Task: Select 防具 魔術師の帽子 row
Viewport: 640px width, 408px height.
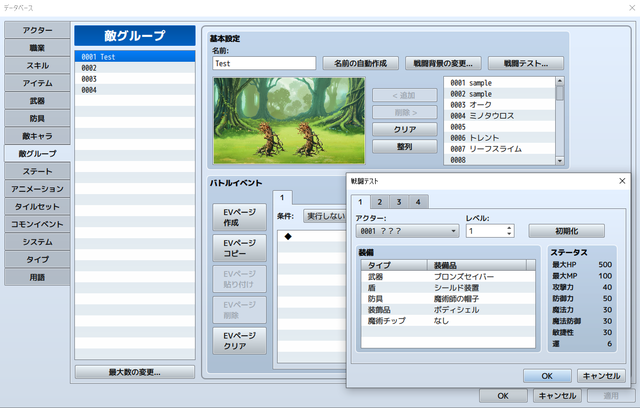Action: (448, 299)
